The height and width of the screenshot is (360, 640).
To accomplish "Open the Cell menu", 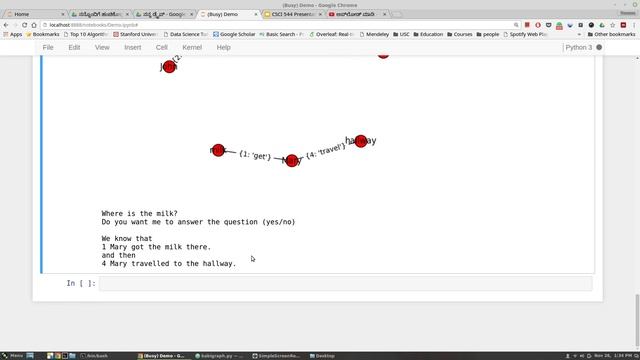I will click(x=162, y=47).
